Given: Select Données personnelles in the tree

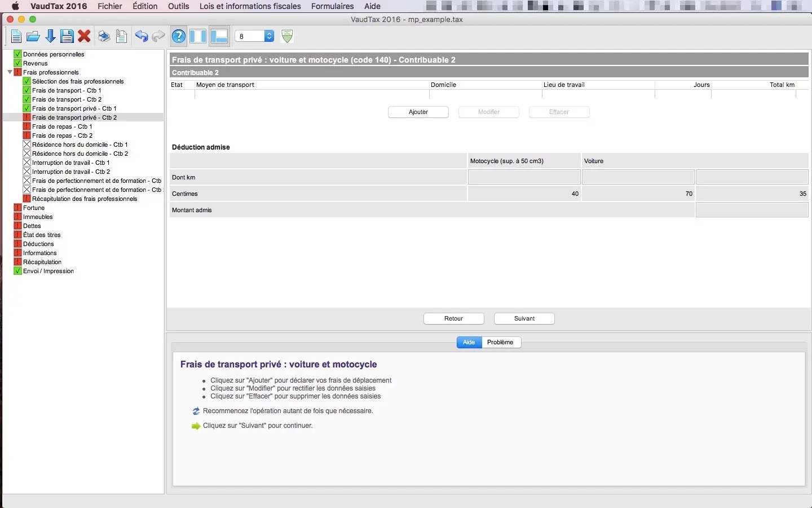Looking at the screenshot, I should tap(54, 54).
